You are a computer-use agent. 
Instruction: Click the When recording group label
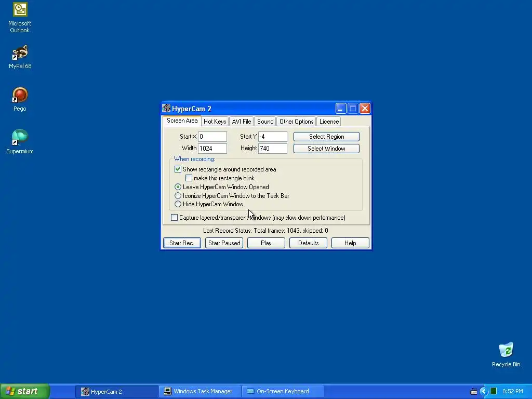[194, 159]
